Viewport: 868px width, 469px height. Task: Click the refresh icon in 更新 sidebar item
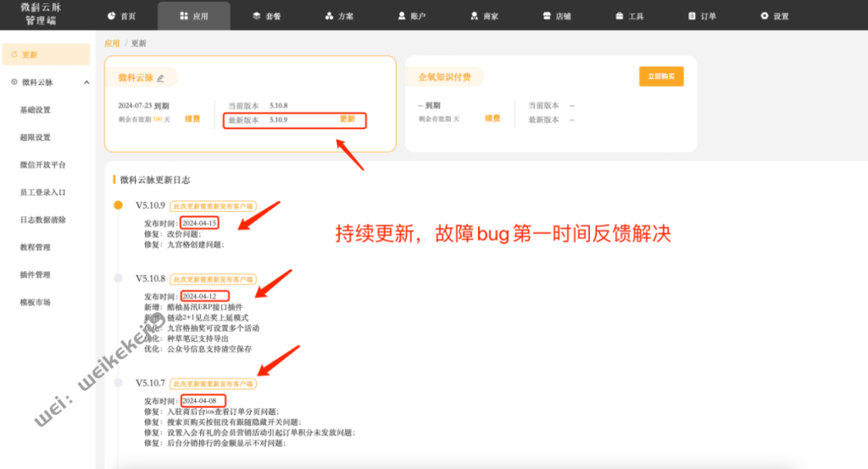[x=14, y=55]
